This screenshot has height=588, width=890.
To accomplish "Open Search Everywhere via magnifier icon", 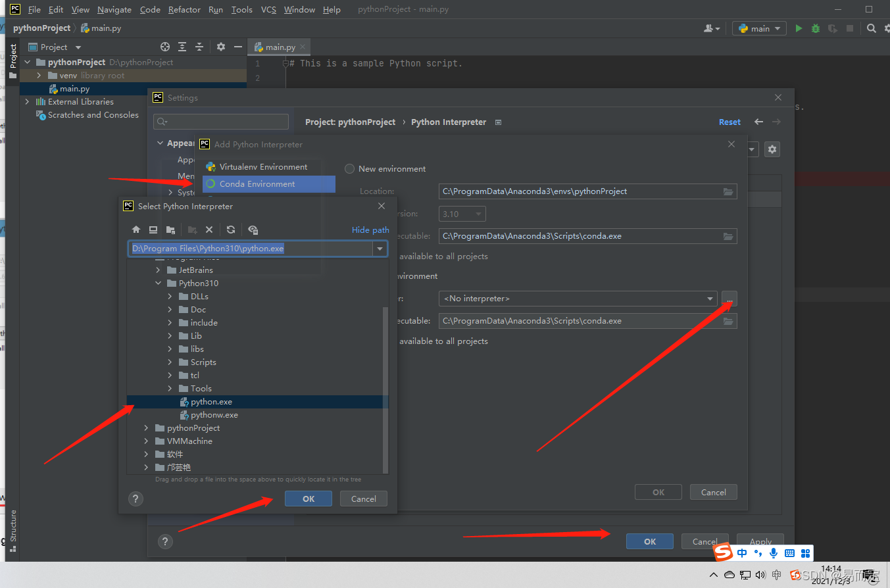I will (872, 28).
